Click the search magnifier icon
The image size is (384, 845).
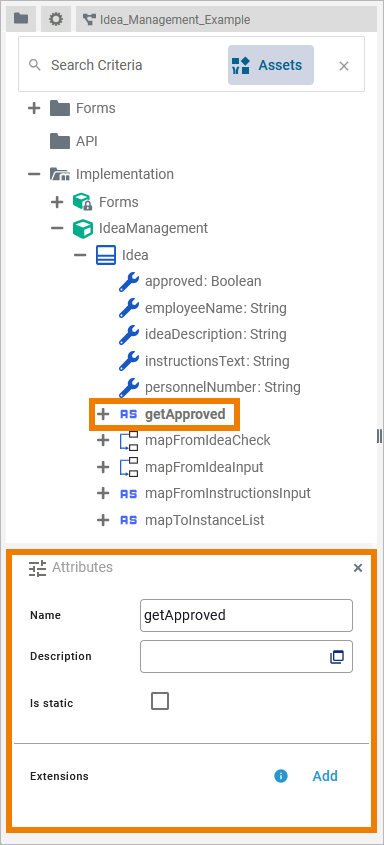(35, 65)
